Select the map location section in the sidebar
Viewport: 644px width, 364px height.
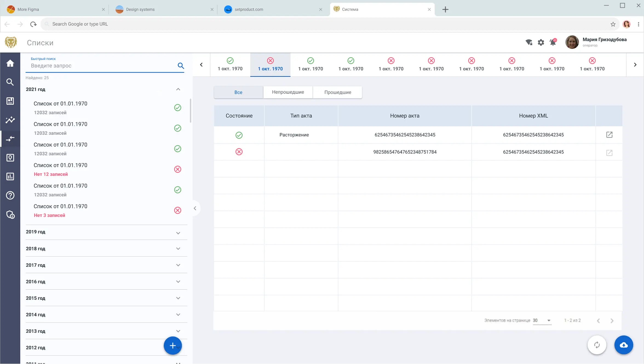coord(10,158)
